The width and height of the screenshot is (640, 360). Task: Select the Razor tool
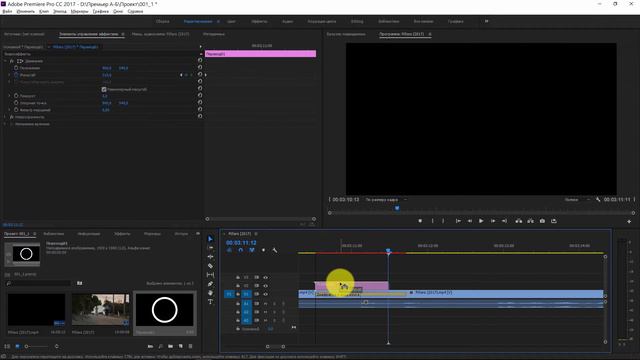point(210,266)
